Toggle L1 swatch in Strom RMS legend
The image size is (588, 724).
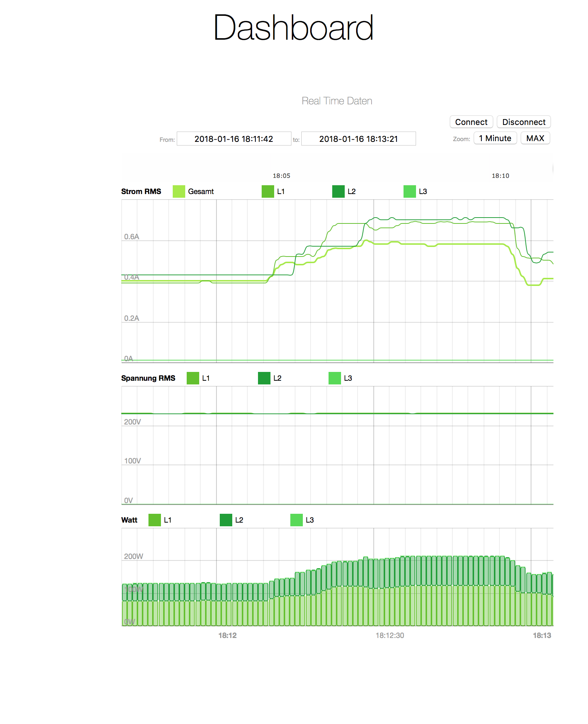pyautogui.click(x=268, y=191)
